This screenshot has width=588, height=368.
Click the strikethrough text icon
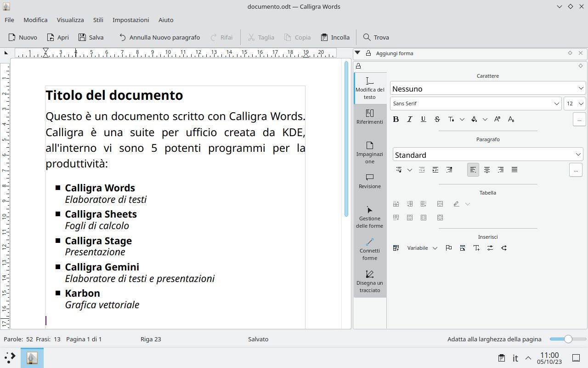pos(437,119)
